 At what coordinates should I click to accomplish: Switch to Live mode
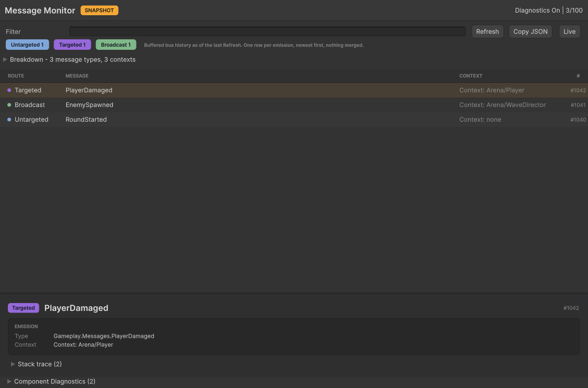[x=569, y=31]
